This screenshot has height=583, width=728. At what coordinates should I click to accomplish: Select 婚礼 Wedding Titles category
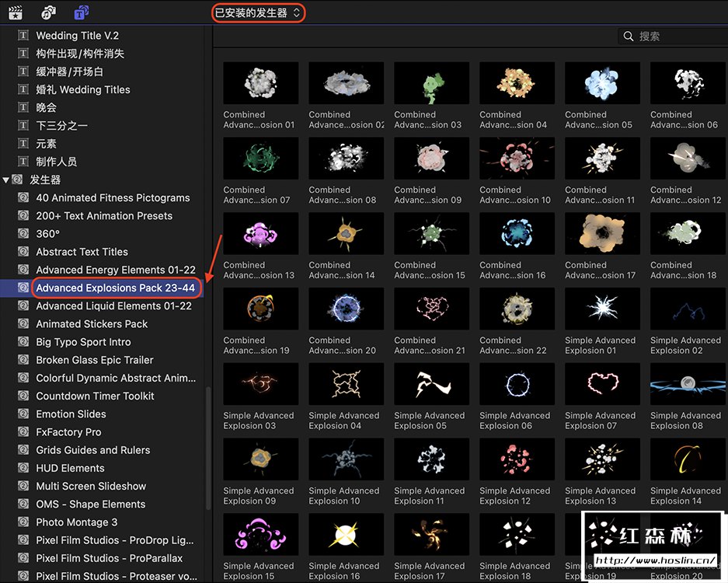pyautogui.click(x=102, y=89)
